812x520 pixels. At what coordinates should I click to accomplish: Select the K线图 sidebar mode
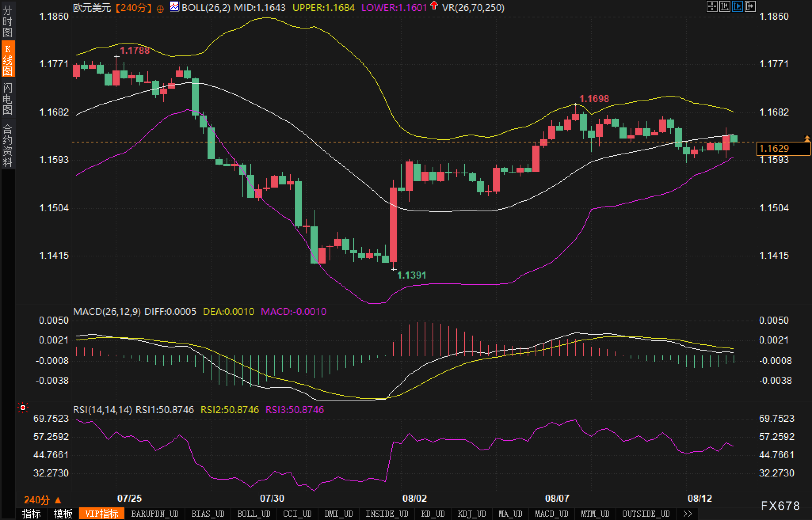[x=8, y=59]
